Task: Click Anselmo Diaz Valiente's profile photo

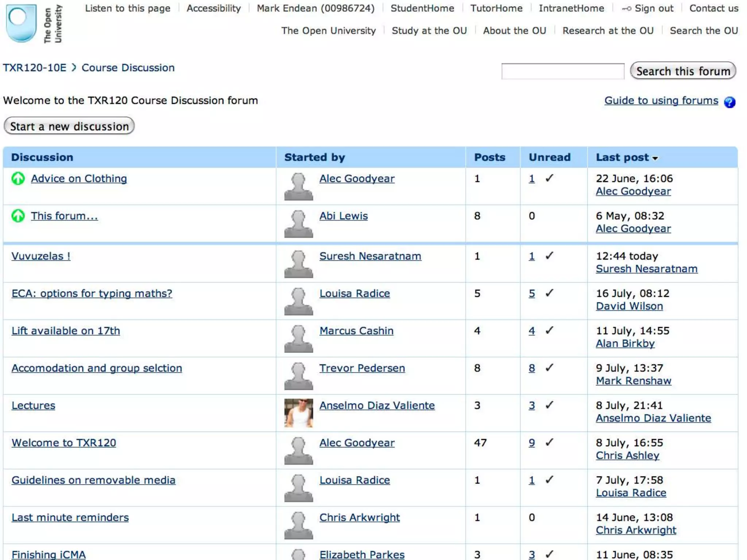Action: 298,413
